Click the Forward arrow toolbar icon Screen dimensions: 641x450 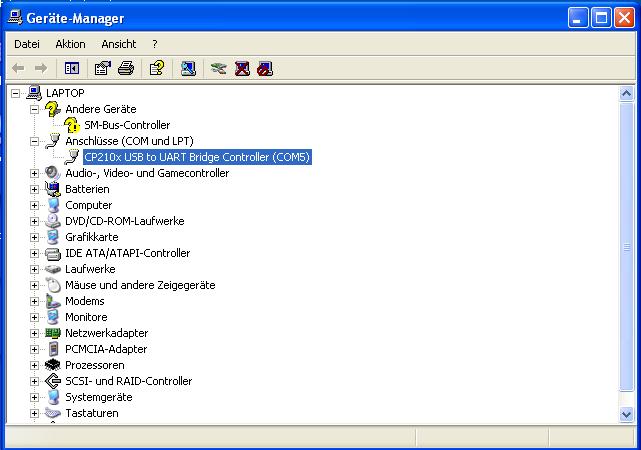[x=41, y=68]
